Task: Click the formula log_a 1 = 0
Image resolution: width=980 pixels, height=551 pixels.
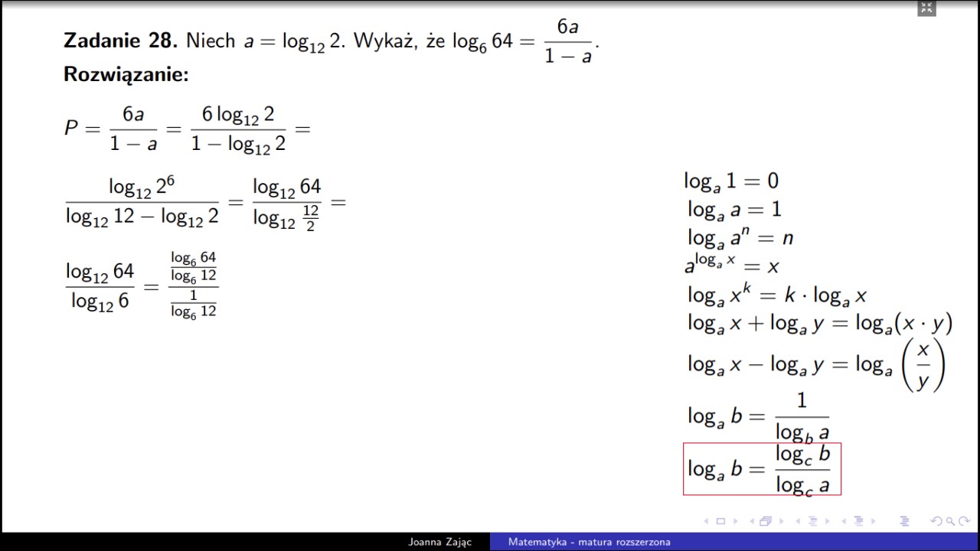Action: pos(731,182)
